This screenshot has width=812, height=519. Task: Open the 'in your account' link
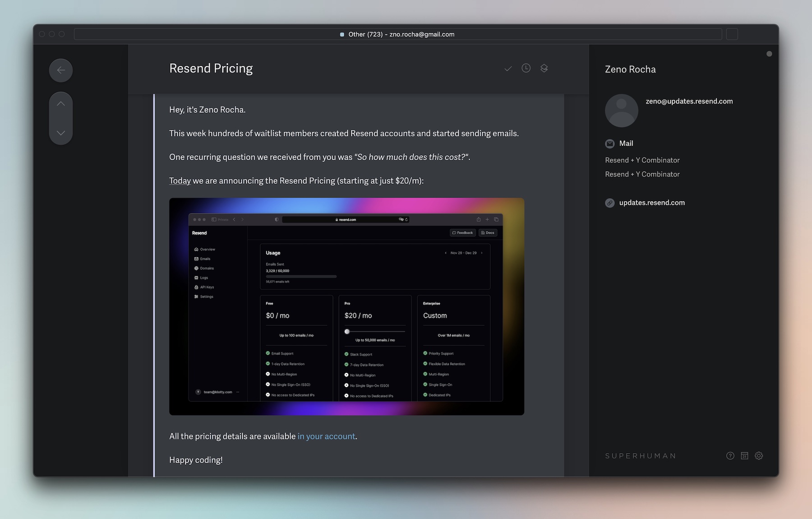coord(326,436)
